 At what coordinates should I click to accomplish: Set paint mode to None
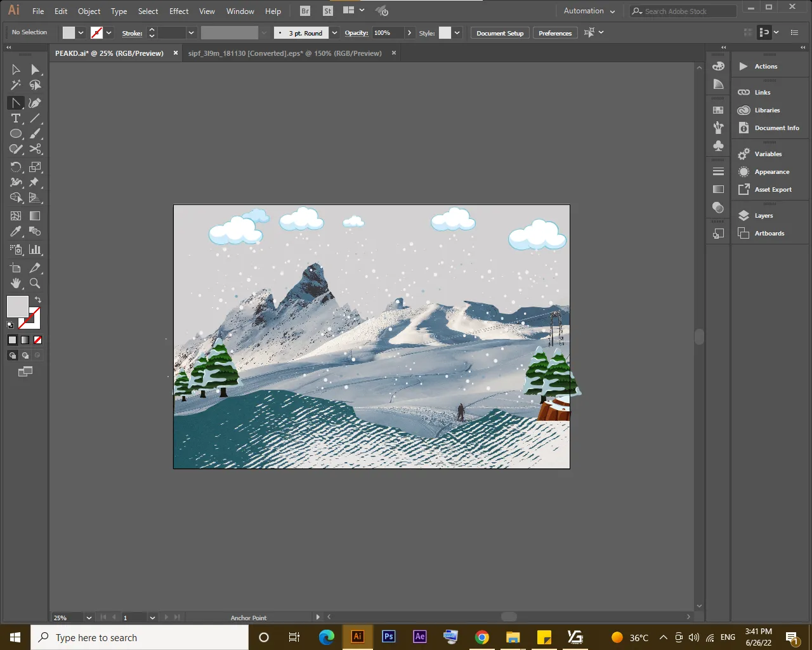[x=37, y=340]
